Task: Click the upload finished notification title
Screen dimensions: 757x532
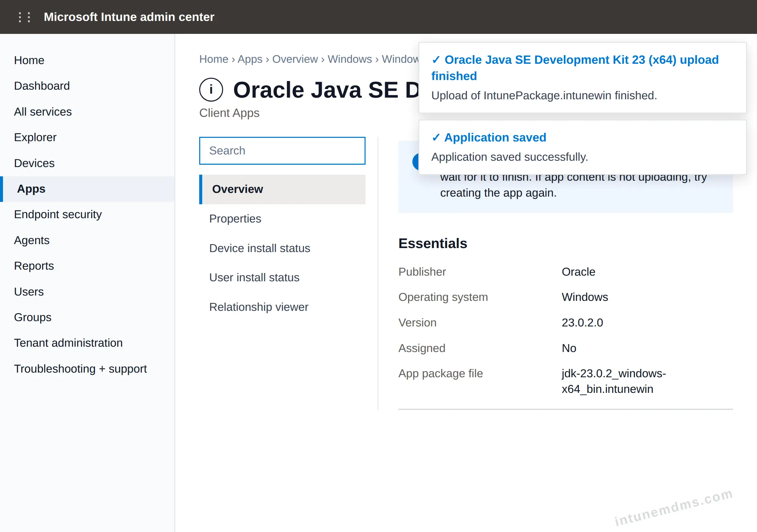Action: [575, 68]
